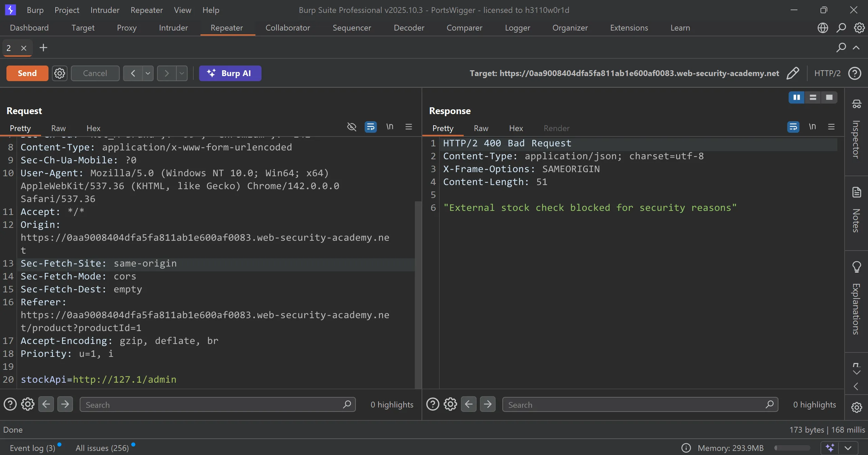Open the Event log
The image size is (868, 455).
tap(32, 448)
